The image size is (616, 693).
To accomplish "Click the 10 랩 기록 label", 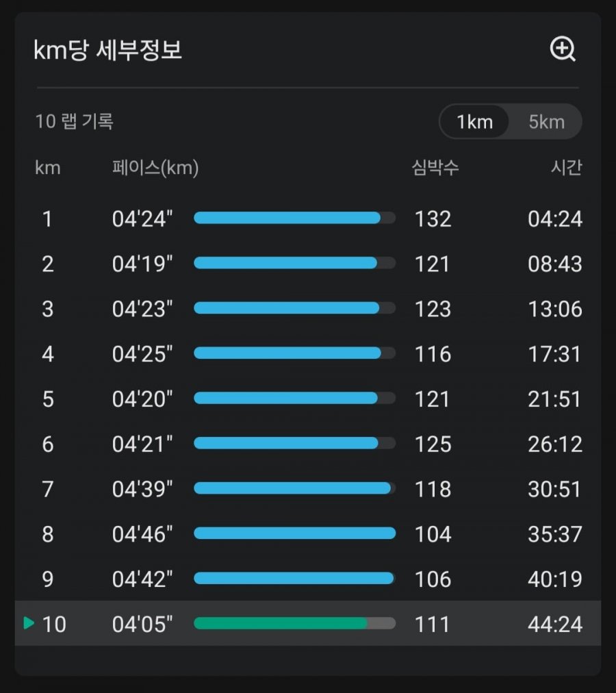I will coord(74,121).
